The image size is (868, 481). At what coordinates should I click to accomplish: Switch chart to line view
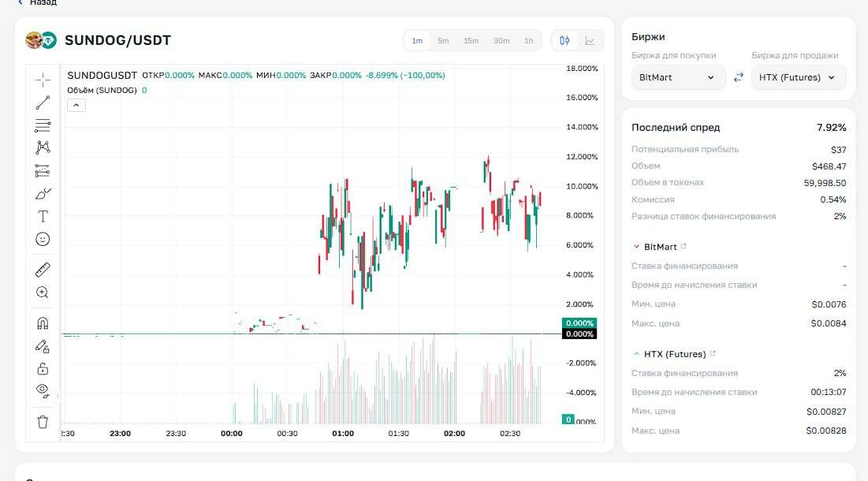pos(590,40)
